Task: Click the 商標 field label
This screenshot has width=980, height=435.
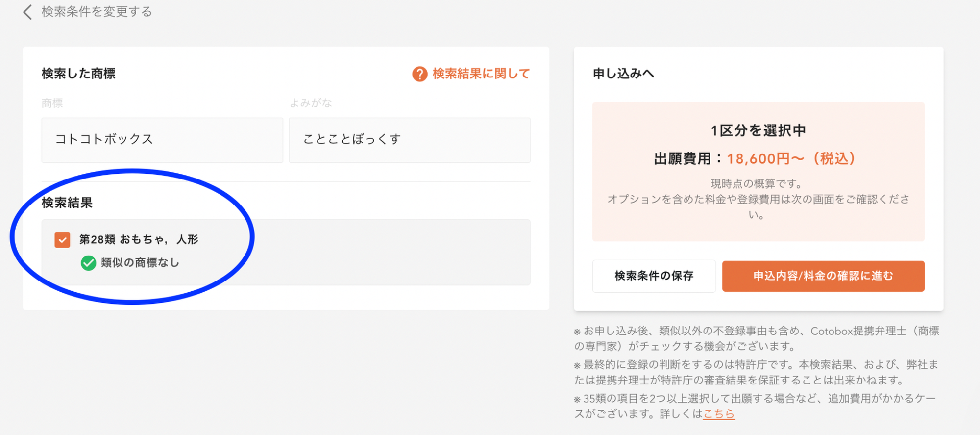Action: pos(52,103)
